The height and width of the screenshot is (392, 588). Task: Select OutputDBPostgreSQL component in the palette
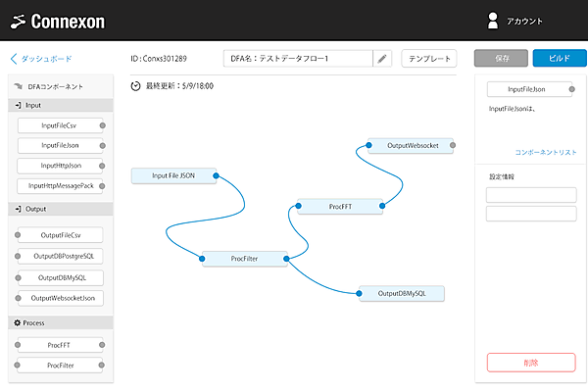pyautogui.click(x=61, y=256)
